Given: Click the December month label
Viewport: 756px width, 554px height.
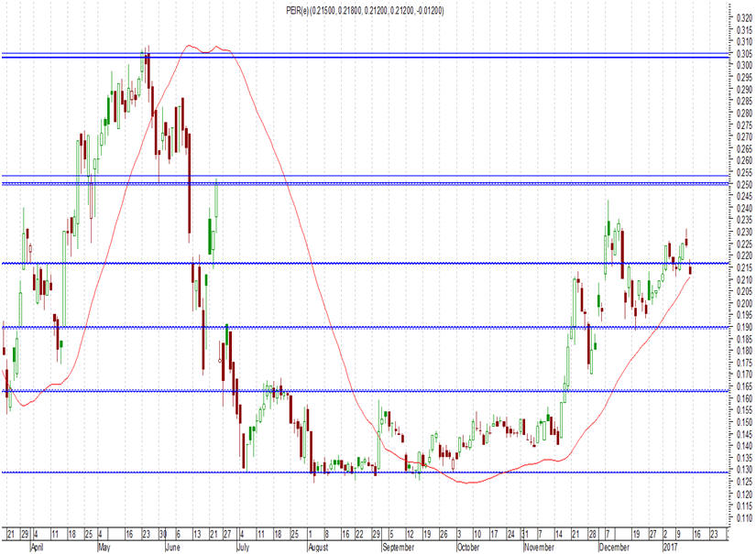Looking at the screenshot, I should (x=614, y=548).
